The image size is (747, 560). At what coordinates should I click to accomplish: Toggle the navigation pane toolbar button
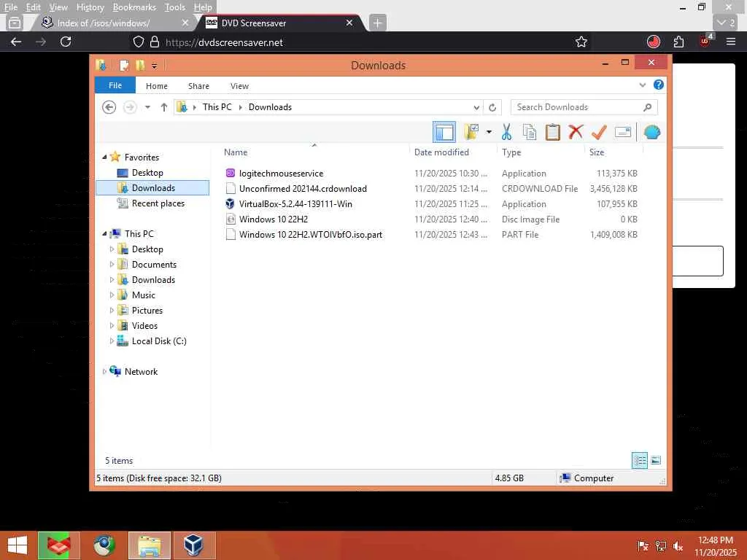click(x=444, y=132)
